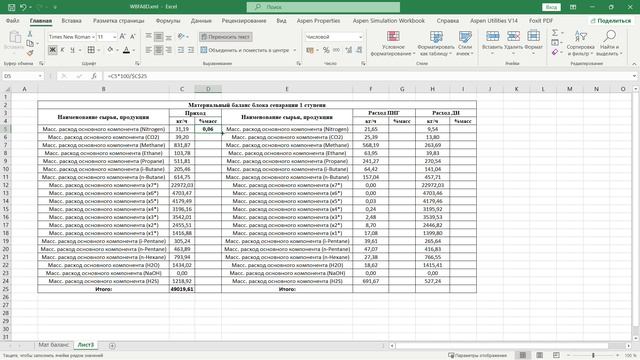Open Форматировать как таблицу gallery
Viewport: 640px width, 360px height.
click(436, 43)
